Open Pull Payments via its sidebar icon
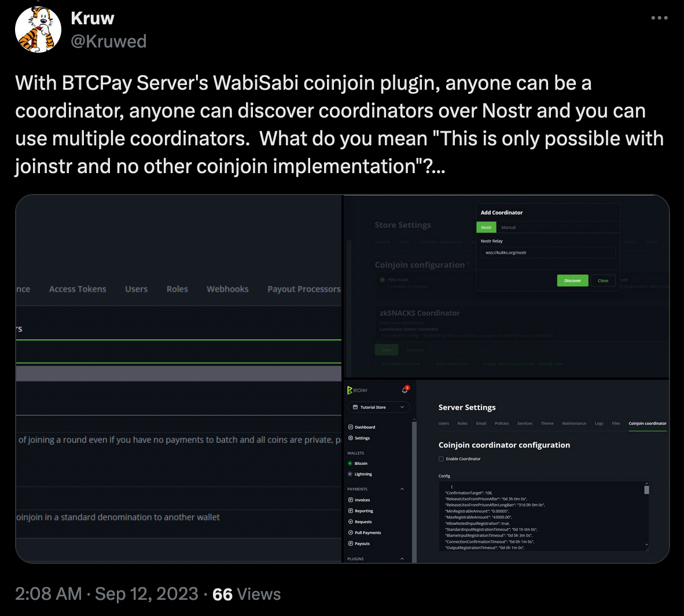Image resolution: width=684 pixels, height=616 pixels. (x=350, y=533)
